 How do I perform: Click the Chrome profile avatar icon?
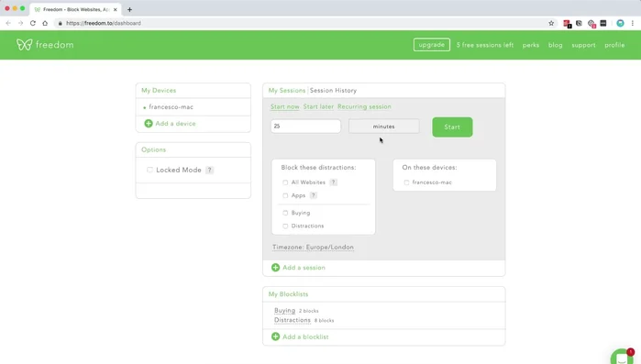[x=620, y=23]
